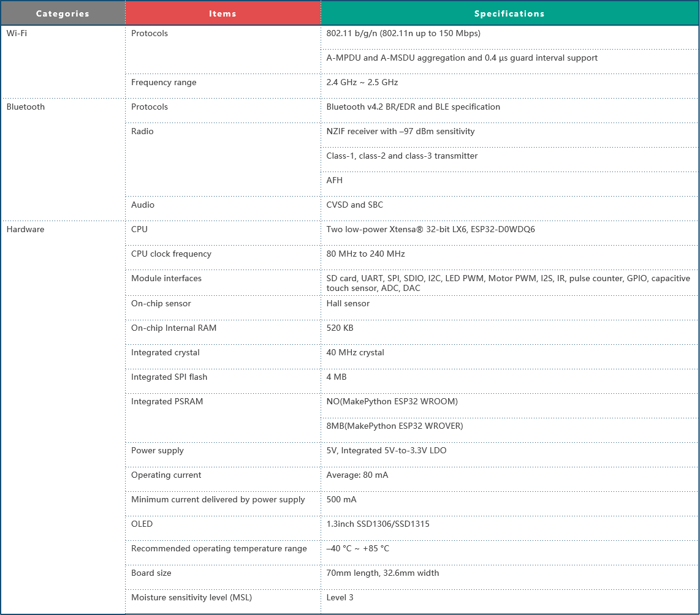Click the Frequency range item
700x615 pixels.
coord(164,83)
